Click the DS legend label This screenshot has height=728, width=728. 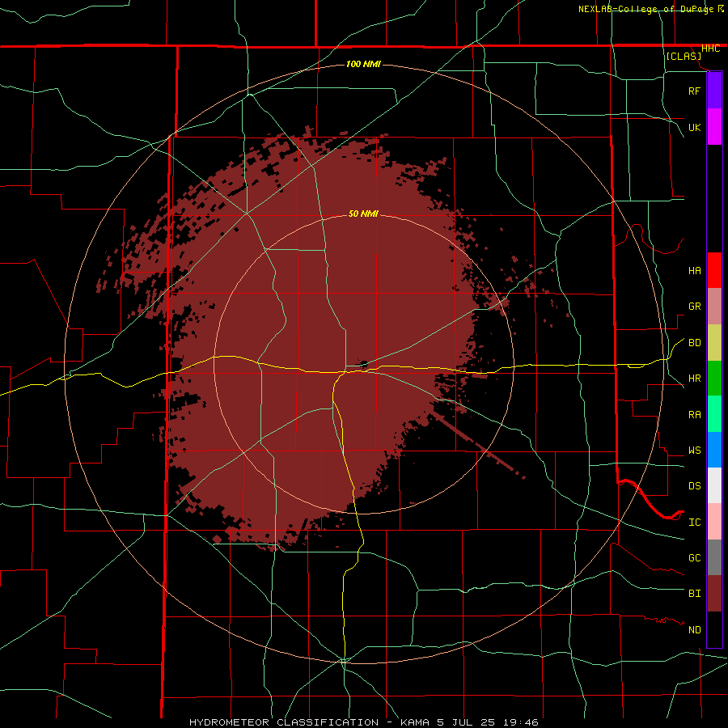(x=694, y=486)
